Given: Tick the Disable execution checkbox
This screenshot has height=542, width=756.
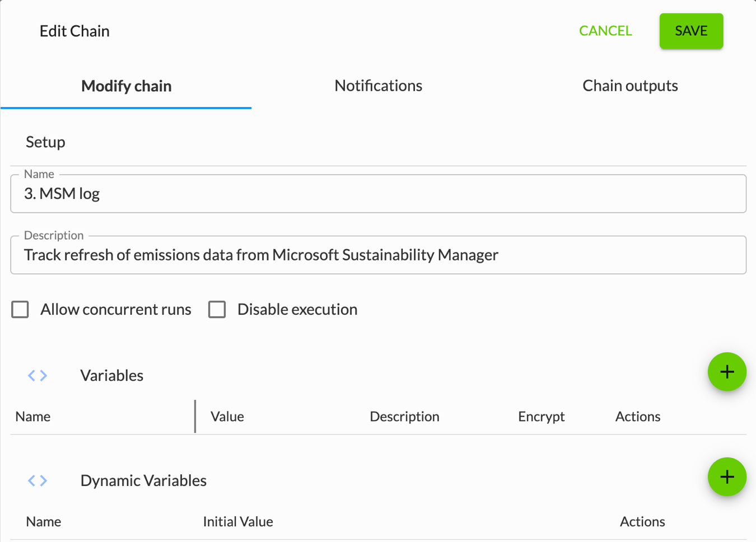Looking at the screenshot, I should click(217, 310).
